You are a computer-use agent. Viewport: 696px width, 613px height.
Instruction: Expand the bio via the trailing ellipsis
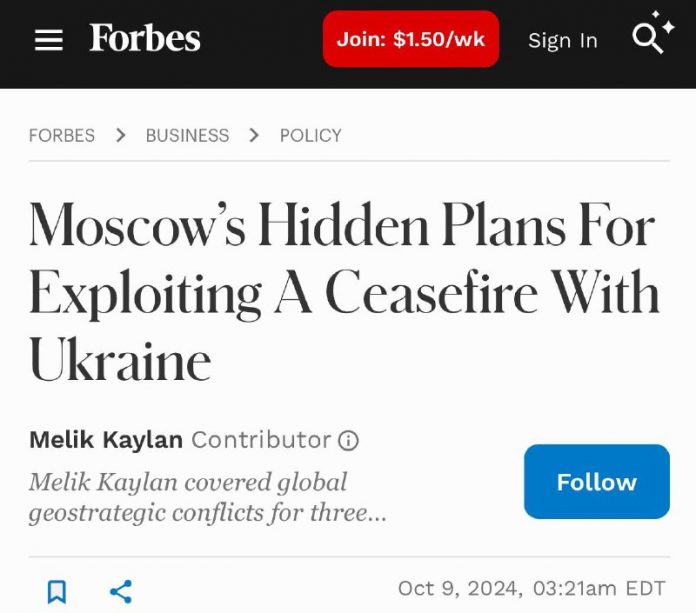[375, 514]
